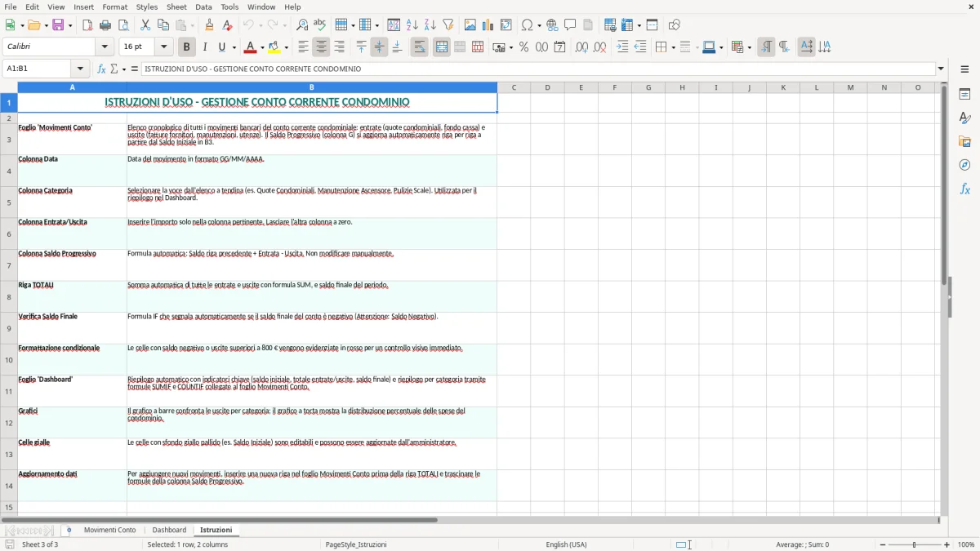
Task: Open sidebar Gallery icon
Action: (965, 142)
